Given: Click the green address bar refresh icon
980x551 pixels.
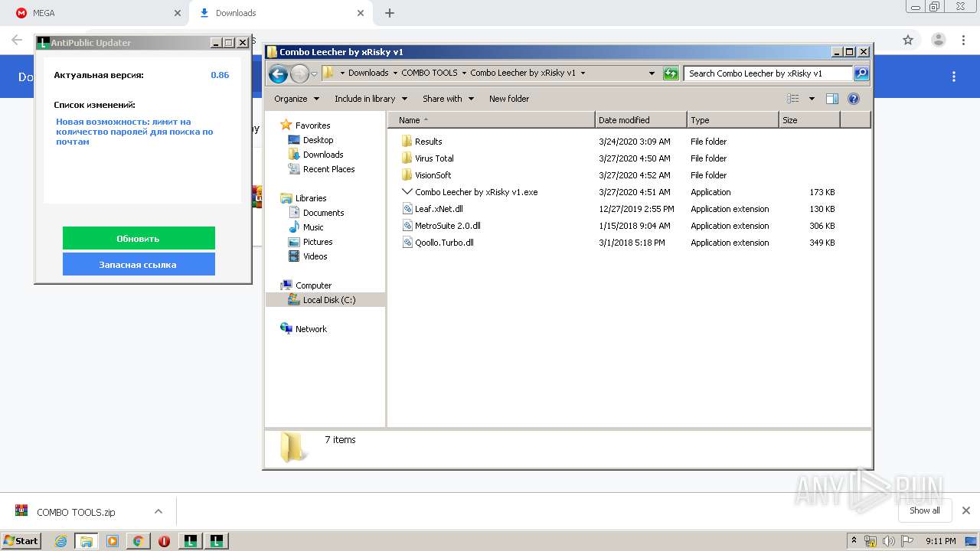Looking at the screenshot, I should [671, 73].
